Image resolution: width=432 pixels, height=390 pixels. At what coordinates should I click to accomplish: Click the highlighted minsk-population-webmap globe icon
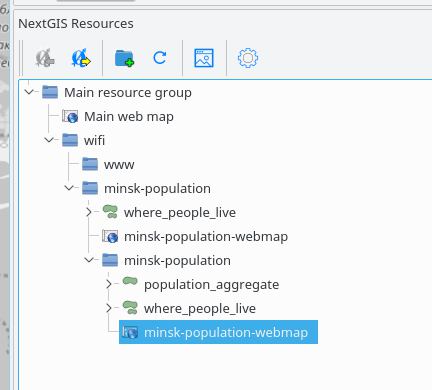tap(130, 332)
